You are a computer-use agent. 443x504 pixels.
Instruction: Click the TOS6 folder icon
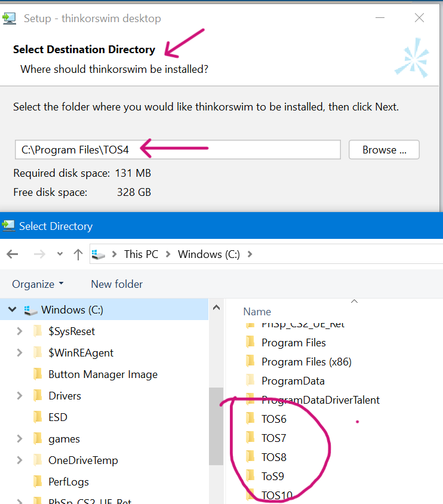point(250,419)
